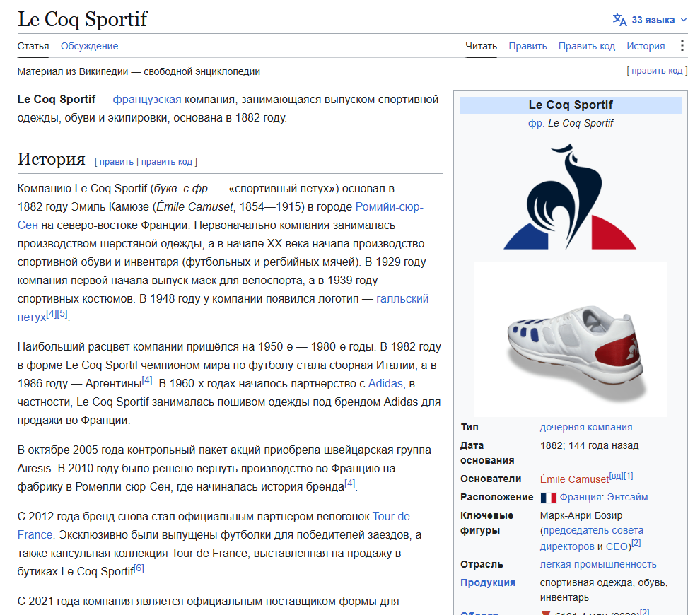The height and width of the screenshot is (615, 700).
Task: Open footnote [4] after Аргентины
Action: (x=147, y=380)
